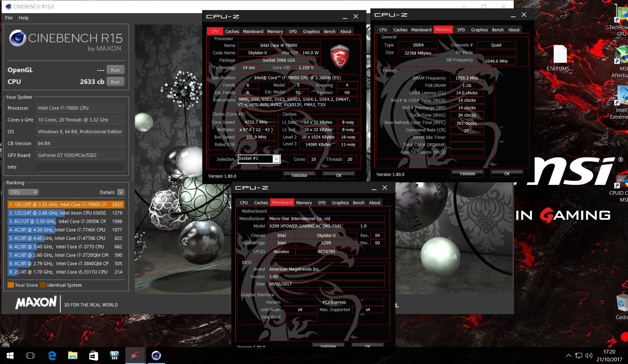The width and height of the screenshot is (628, 364).
Task: Open File Explorer from the taskbar
Action: (73, 356)
